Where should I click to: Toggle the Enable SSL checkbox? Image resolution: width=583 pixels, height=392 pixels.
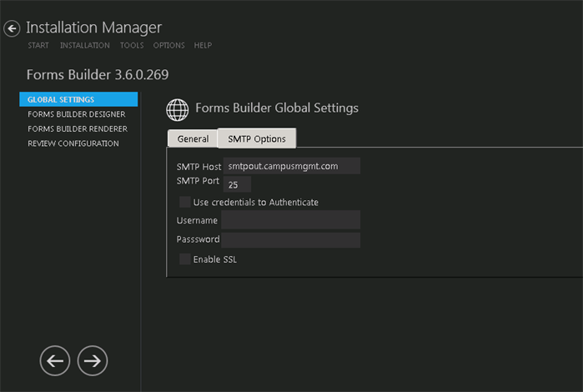tap(185, 259)
